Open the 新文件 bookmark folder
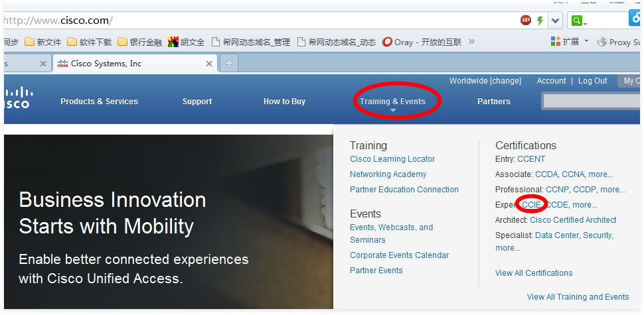Image resolution: width=644 pixels, height=315 pixels. (43, 42)
